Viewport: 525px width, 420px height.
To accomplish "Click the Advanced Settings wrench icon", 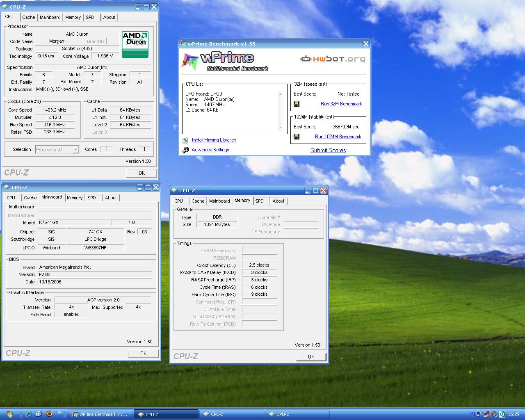I will pyautogui.click(x=185, y=150).
